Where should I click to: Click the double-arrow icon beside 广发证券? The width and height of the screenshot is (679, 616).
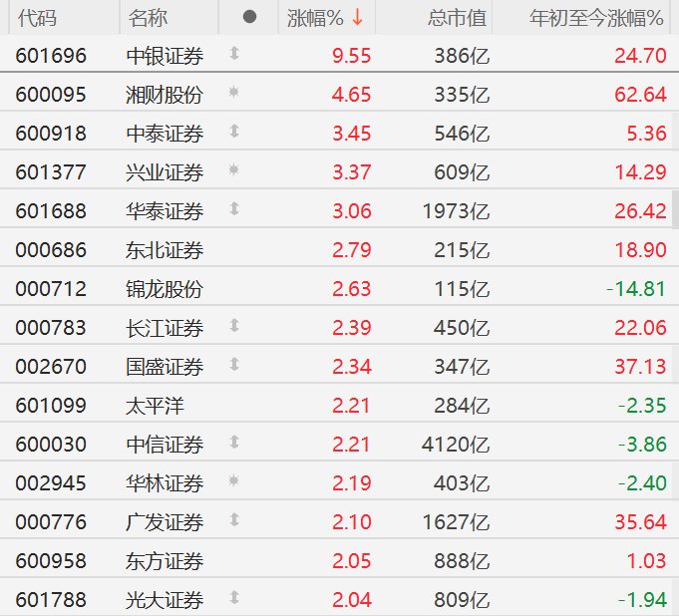tap(234, 520)
